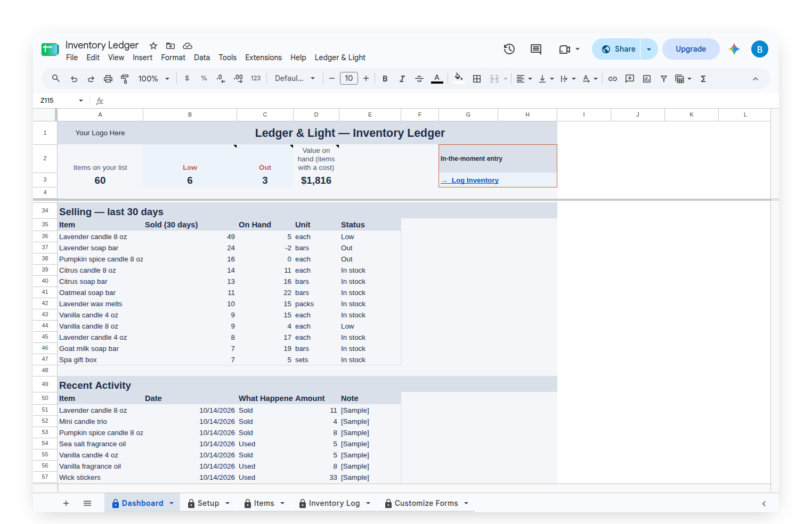The image size is (812, 524).
Task: Open the zoom 100% dropdown
Action: (x=154, y=79)
